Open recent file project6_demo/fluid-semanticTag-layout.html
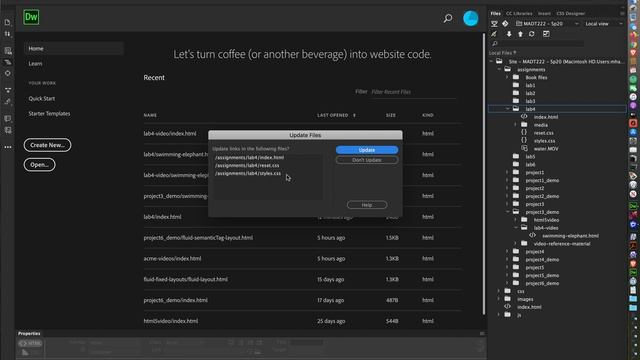This screenshot has width=640, height=360. (198, 238)
